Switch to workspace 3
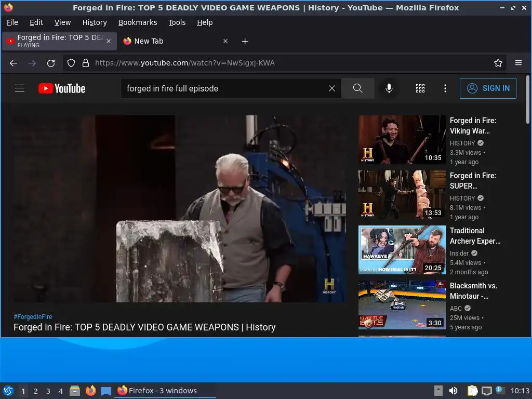 coord(48,391)
